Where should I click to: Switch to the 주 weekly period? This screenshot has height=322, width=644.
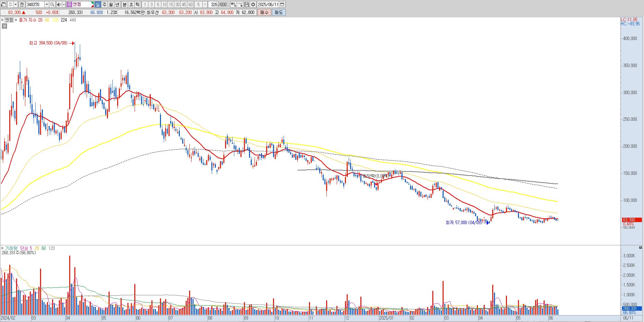[x=104, y=4]
